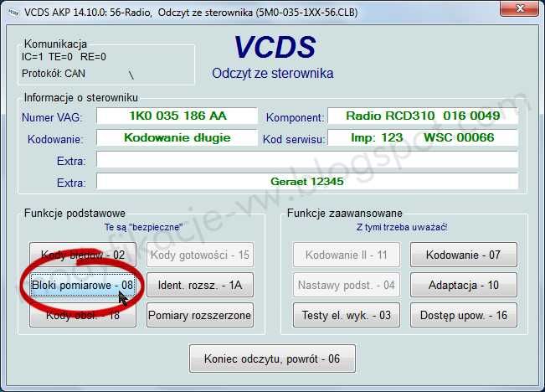Click the Komponent field Radio RCD310
The height and width of the screenshot is (392, 545).
pos(423,116)
